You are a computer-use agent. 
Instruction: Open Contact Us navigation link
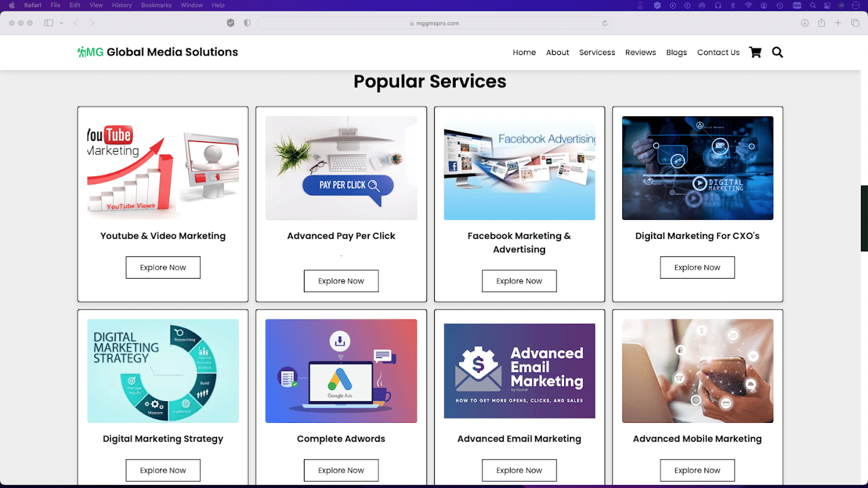coord(718,52)
